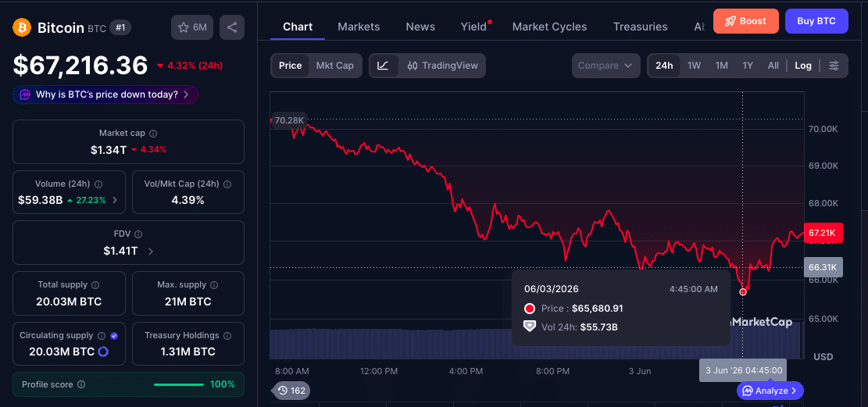Screen dimensions: 868x407
Task: Open the News tab
Action: (420, 27)
